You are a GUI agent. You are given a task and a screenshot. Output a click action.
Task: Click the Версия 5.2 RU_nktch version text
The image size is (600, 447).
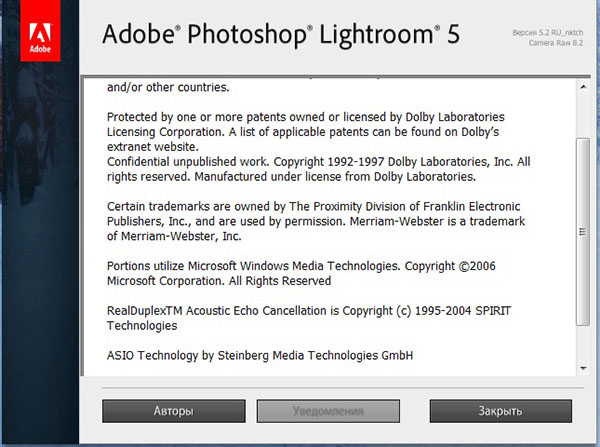click(547, 34)
